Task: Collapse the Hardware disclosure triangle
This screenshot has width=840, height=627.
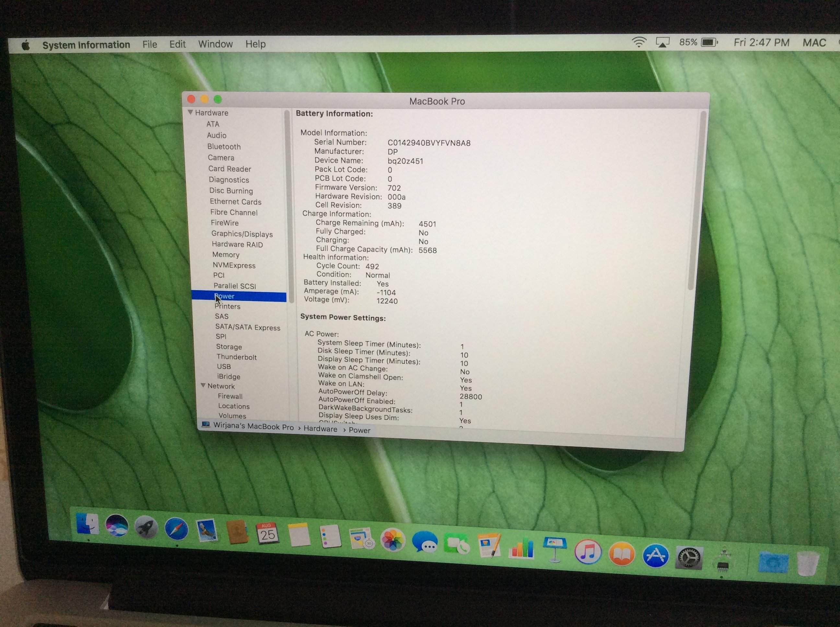Action: pos(190,112)
